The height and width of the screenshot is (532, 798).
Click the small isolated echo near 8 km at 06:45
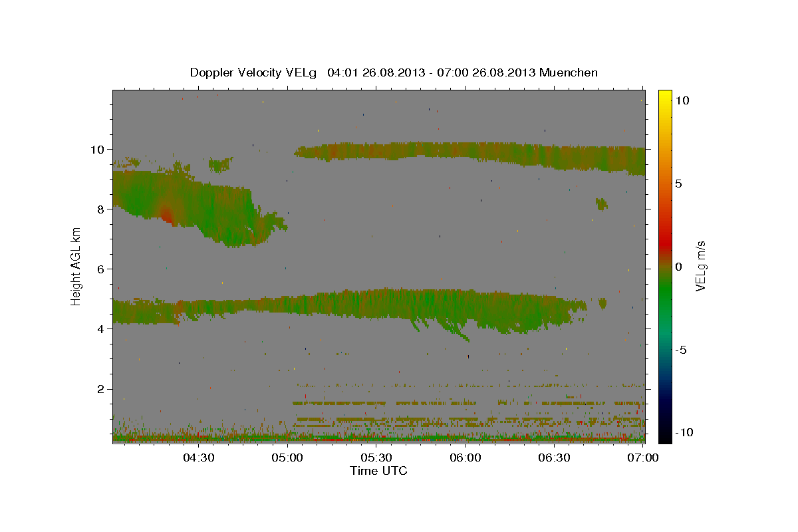[602, 203]
